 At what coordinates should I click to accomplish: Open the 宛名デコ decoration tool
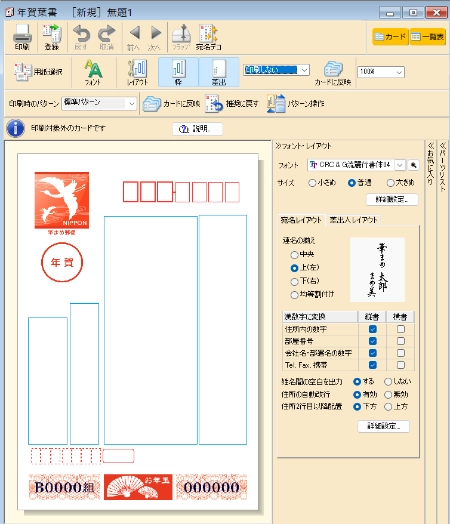pyautogui.click(x=208, y=37)
